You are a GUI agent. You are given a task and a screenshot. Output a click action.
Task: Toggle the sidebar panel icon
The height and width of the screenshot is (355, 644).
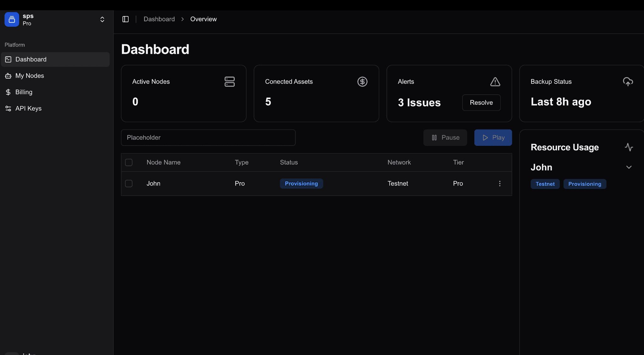(x=125, y=19)
